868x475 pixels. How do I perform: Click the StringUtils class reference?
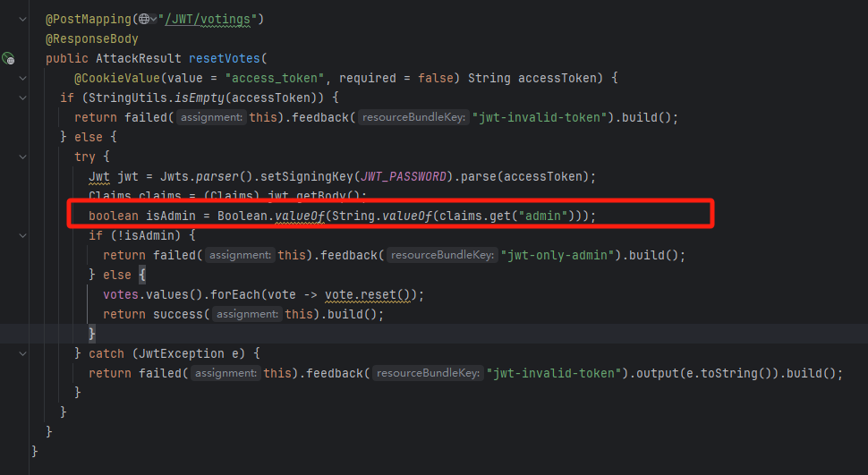[127, 98]
